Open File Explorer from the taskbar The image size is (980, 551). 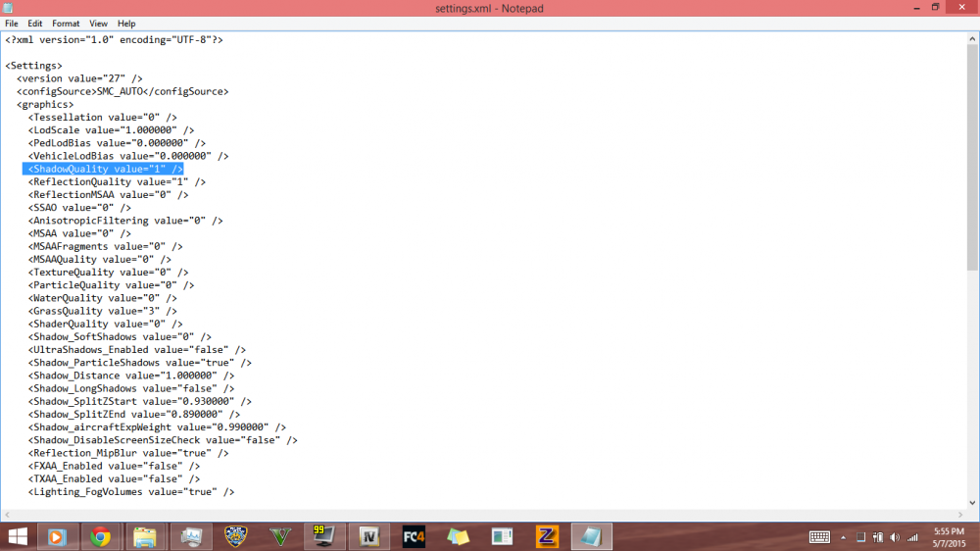click(x=144, y=536)
